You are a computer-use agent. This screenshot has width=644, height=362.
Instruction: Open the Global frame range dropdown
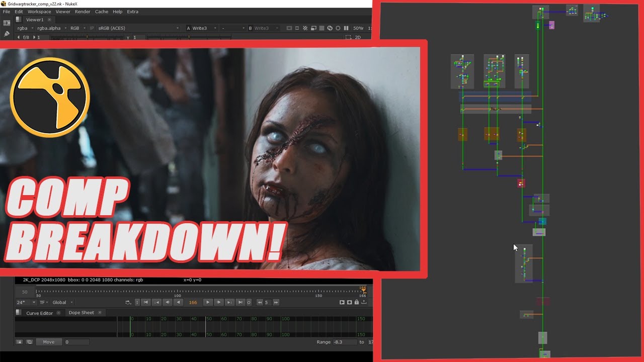(x=62, y=302)
